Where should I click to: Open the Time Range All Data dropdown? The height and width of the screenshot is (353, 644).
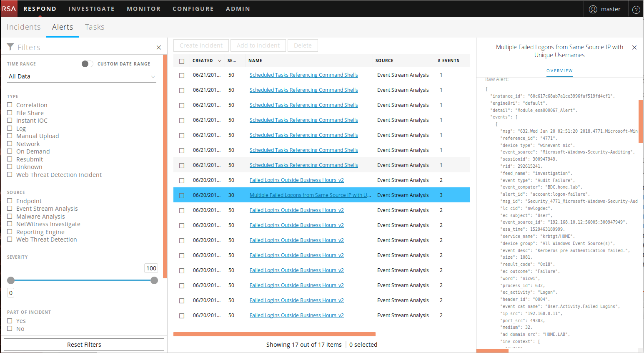82,76
